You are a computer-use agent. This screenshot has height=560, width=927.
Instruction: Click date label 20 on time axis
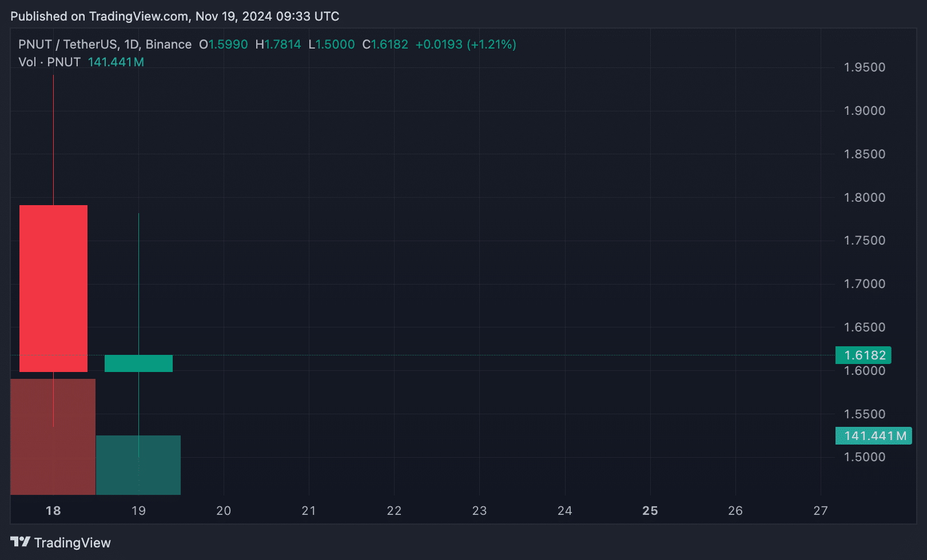coord(224,511)
